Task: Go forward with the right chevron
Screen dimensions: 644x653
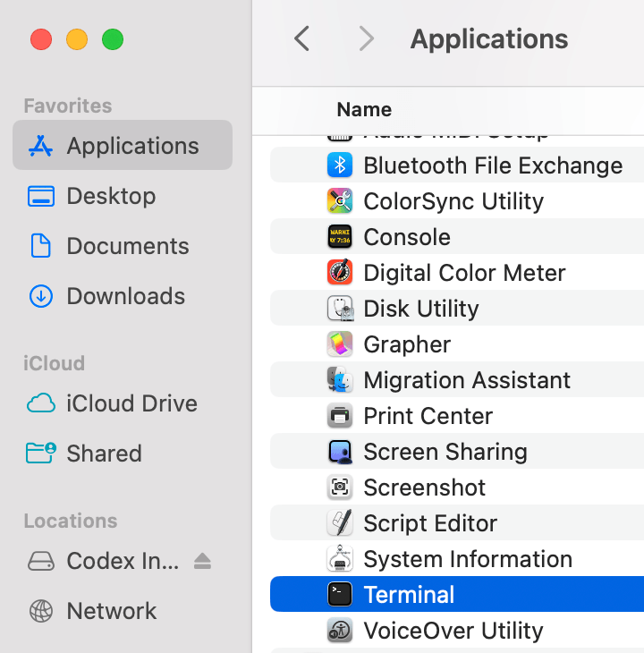Action: coord(367,38)
